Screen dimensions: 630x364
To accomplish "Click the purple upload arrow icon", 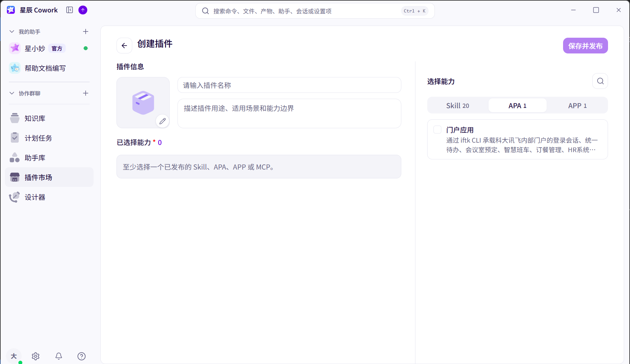I will point(83,10).
